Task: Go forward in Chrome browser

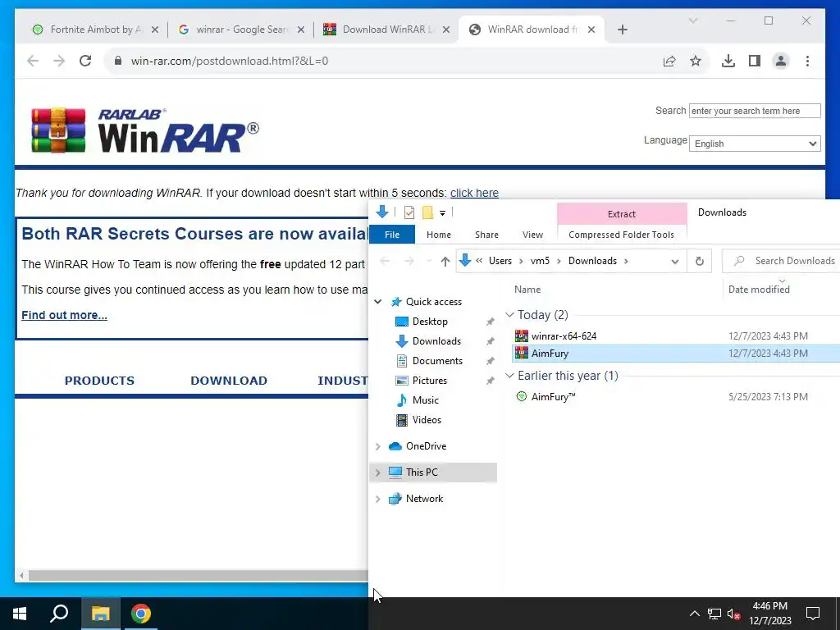Action: (59, 61)
